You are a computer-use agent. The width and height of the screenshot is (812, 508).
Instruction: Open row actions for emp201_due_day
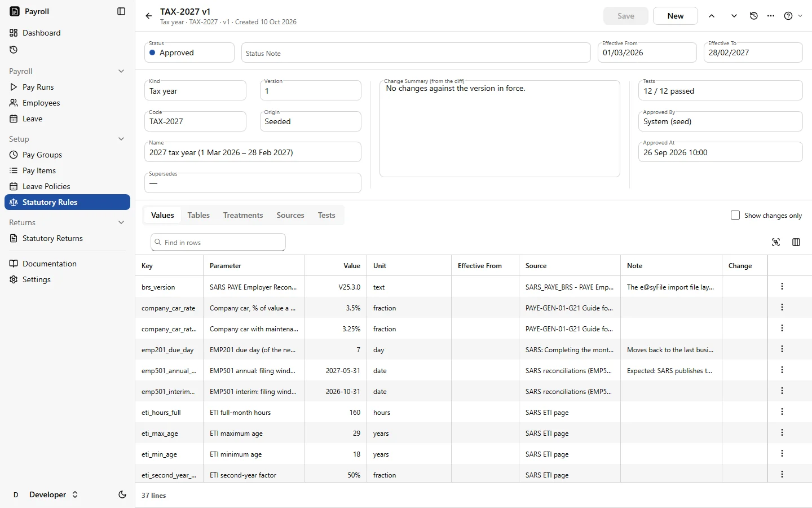tap(782, 349)
